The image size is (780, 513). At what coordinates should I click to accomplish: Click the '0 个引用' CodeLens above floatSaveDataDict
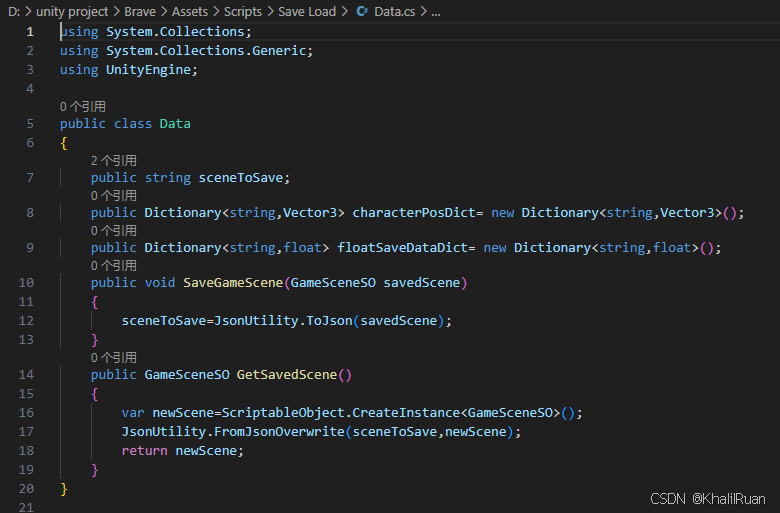[113, 230]
